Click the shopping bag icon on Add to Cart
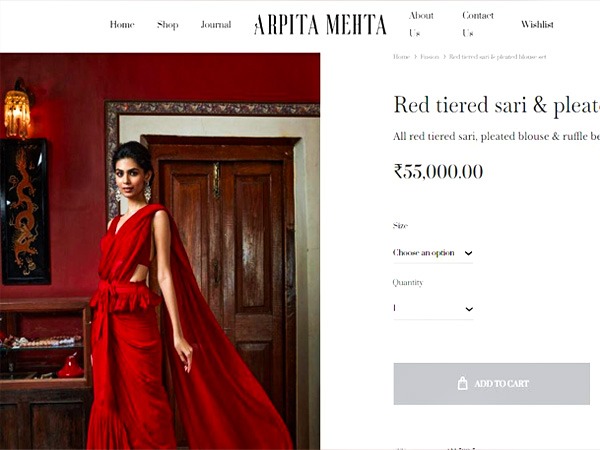The width and height of the screenshot is (600, 450). pos(462,383)
